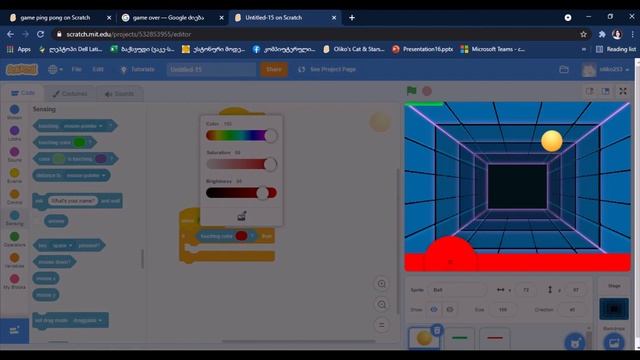
Task: Delete the Ball sprite with trash icon
Action: coord(437,330)
